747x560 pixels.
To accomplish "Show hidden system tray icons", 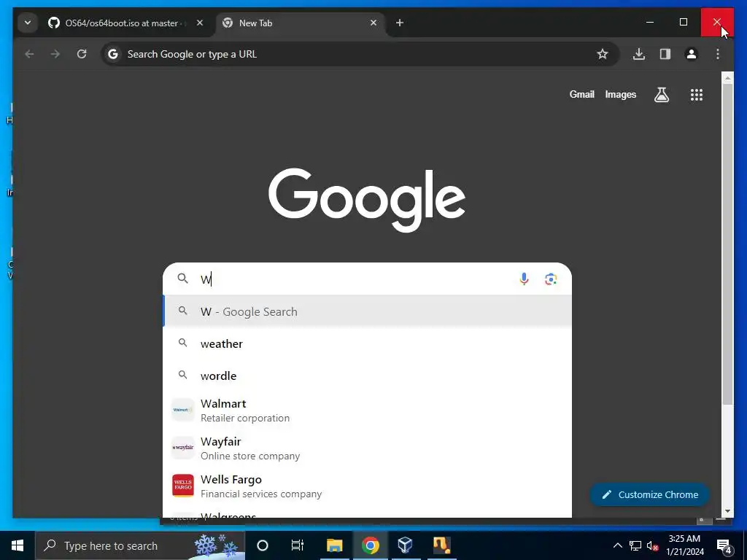I will [617, 545].
